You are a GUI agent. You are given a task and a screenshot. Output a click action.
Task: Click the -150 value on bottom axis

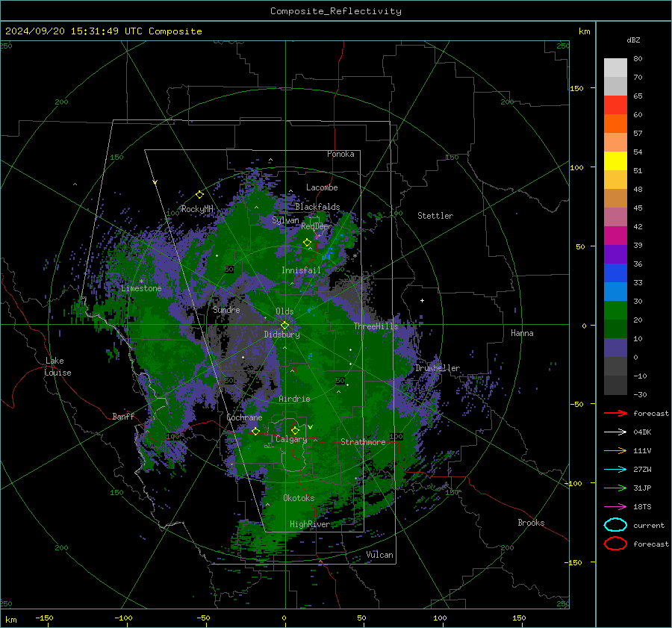pyautogui.click(x=44, y=618)
